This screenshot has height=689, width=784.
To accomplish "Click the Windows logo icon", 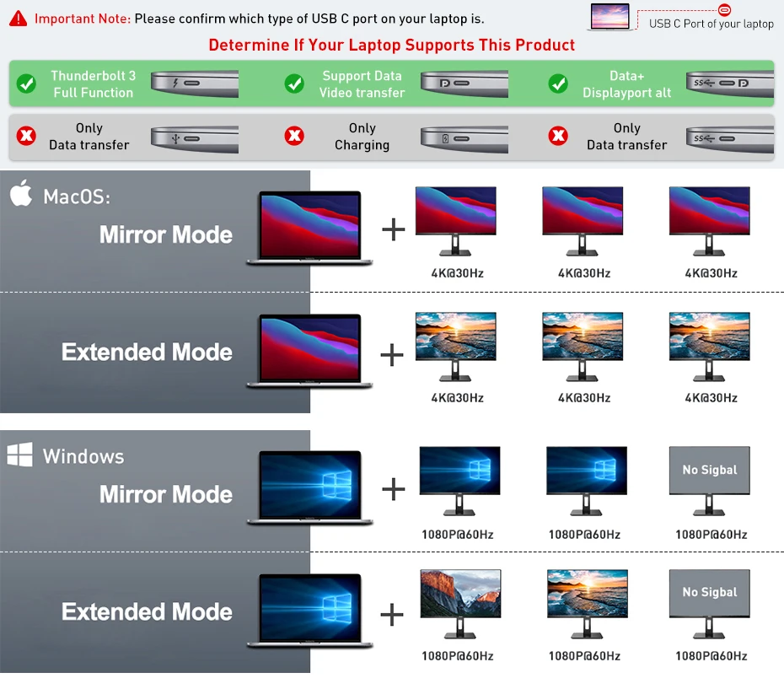I will [19, 456].
